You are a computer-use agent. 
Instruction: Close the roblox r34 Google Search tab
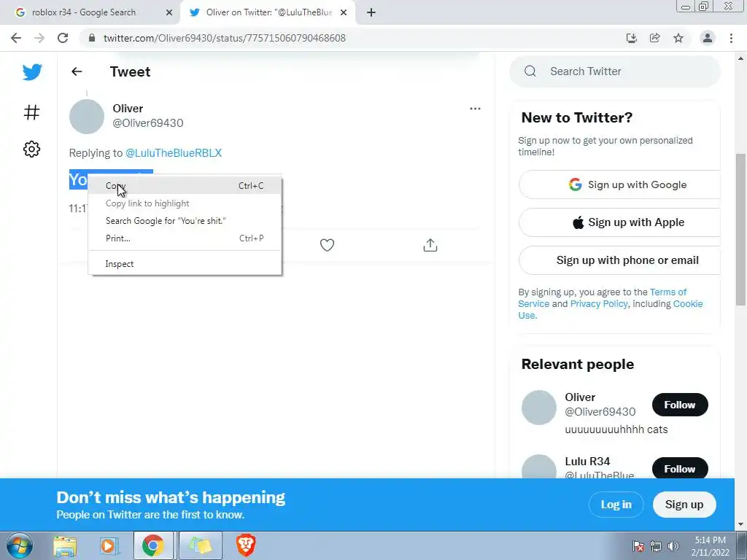(169, 12)
